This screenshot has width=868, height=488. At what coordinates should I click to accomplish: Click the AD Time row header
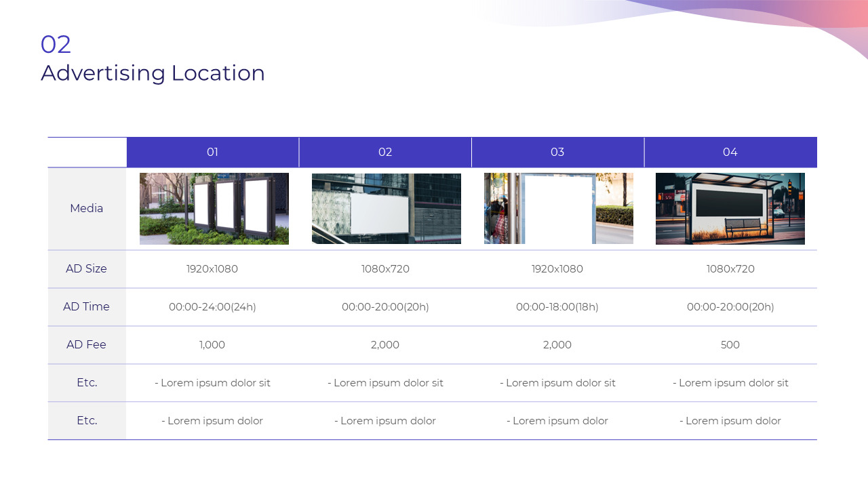pyautogui.click(x=87, y=306)
